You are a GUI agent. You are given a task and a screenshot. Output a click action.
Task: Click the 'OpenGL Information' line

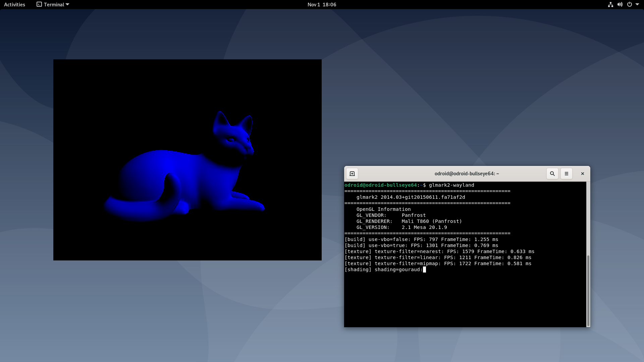383,209
